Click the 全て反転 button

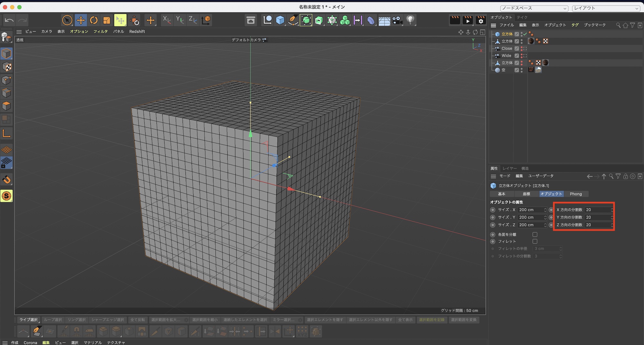click(137, 320)
